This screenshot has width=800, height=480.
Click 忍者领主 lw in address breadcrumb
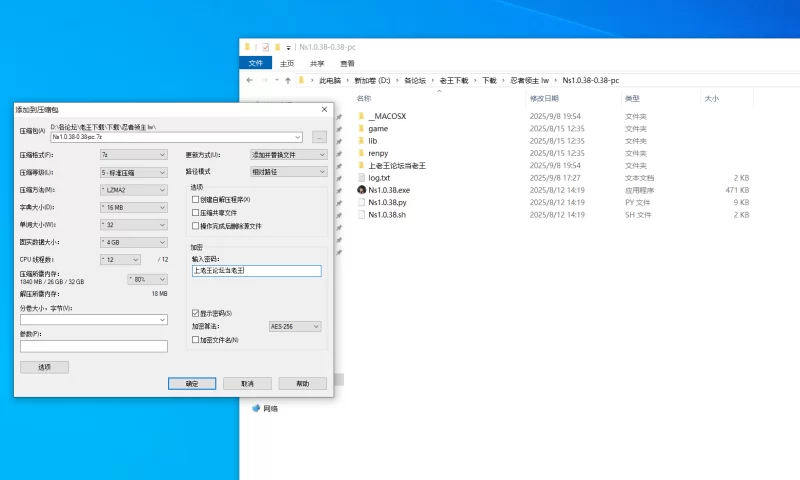point(530,81)
